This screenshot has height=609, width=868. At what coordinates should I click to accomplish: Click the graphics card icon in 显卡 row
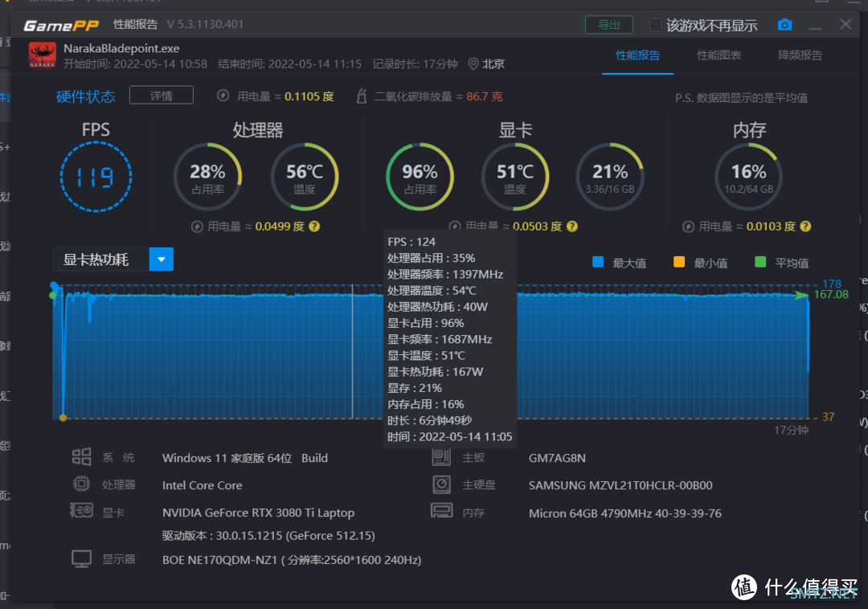coord(81,510)
